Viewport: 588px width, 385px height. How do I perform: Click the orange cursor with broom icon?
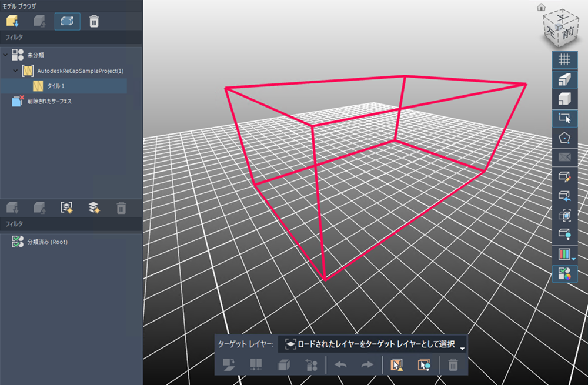tap(396, 364)
